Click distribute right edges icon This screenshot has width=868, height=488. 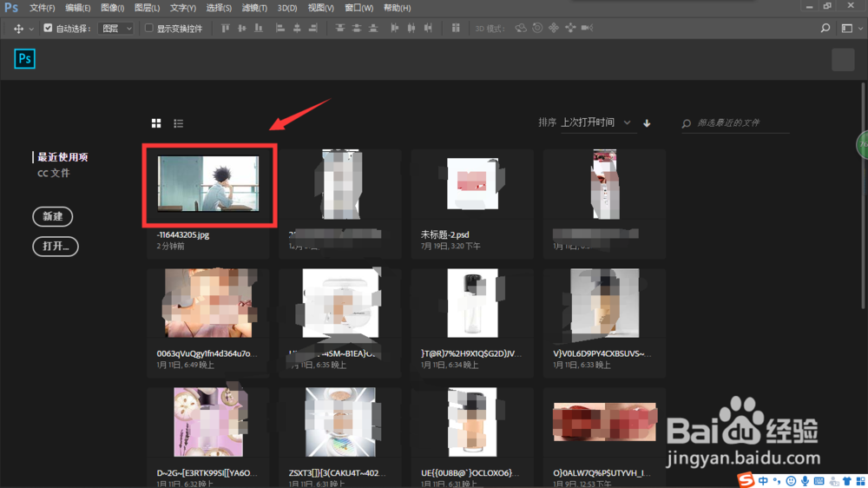pos(428,28)
